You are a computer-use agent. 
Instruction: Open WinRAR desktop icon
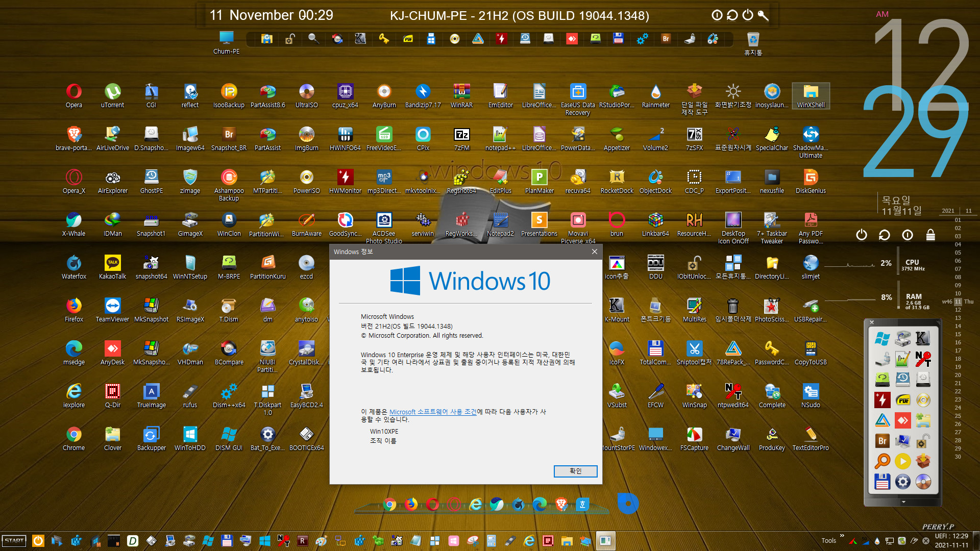point(462,95)
